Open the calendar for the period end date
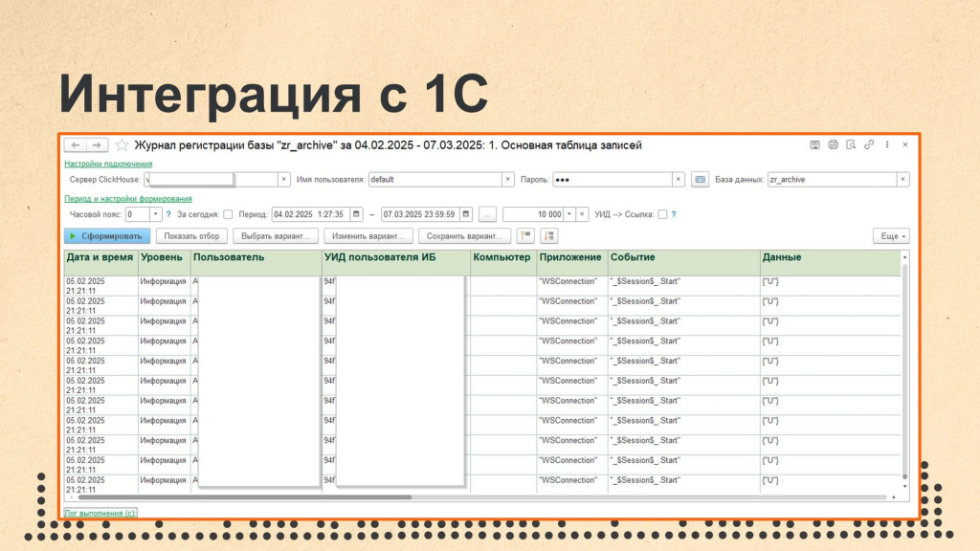The image size is (980, 551). click(466, 214)
